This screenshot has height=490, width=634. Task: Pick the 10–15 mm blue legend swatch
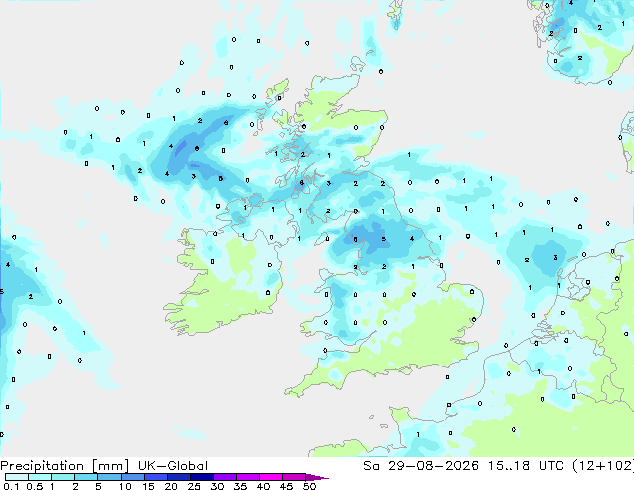pos(132,477)
